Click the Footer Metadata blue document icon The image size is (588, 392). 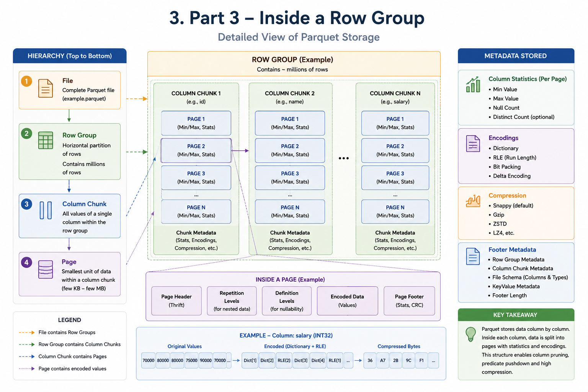click(473, 256)
